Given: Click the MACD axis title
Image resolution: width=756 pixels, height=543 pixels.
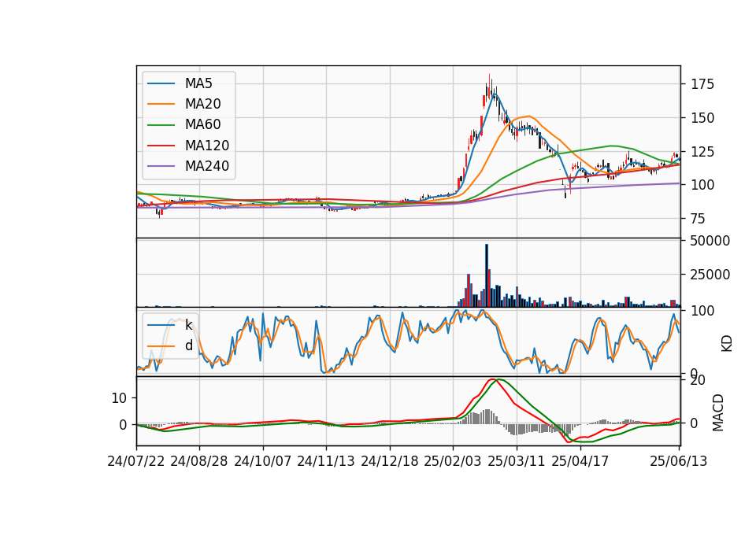Looking at the screenshot, I should pyautogui.click(x=718, y=412).
